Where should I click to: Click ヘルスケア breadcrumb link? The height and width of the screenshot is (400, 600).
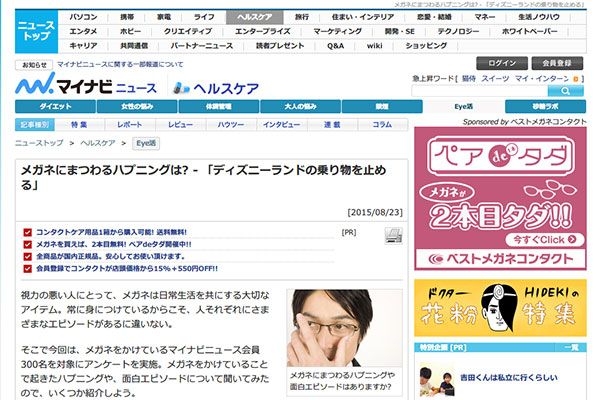coord(98,143)
